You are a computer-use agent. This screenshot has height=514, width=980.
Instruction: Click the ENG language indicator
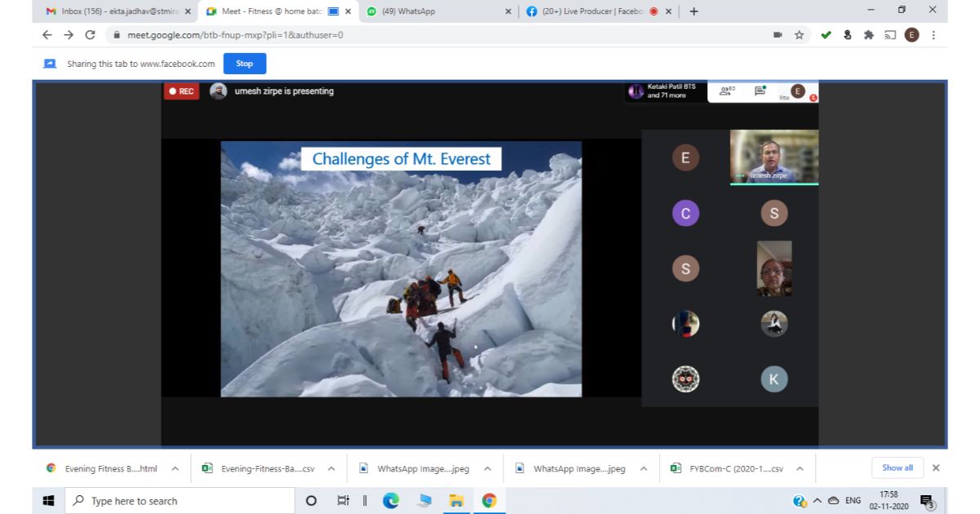pyautogui.click(x=853, y=501)
